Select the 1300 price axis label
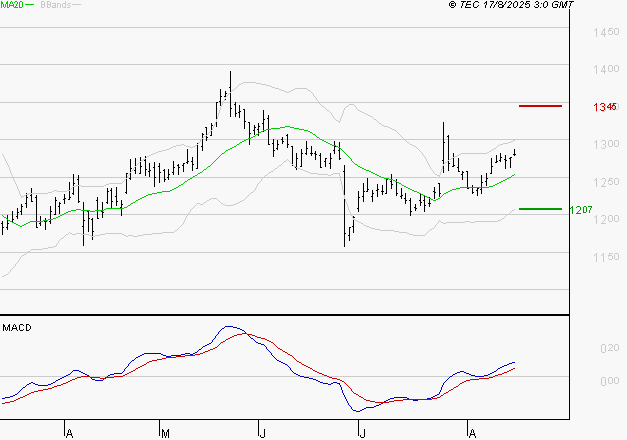627x440 pixels. [x=603, y=146]
